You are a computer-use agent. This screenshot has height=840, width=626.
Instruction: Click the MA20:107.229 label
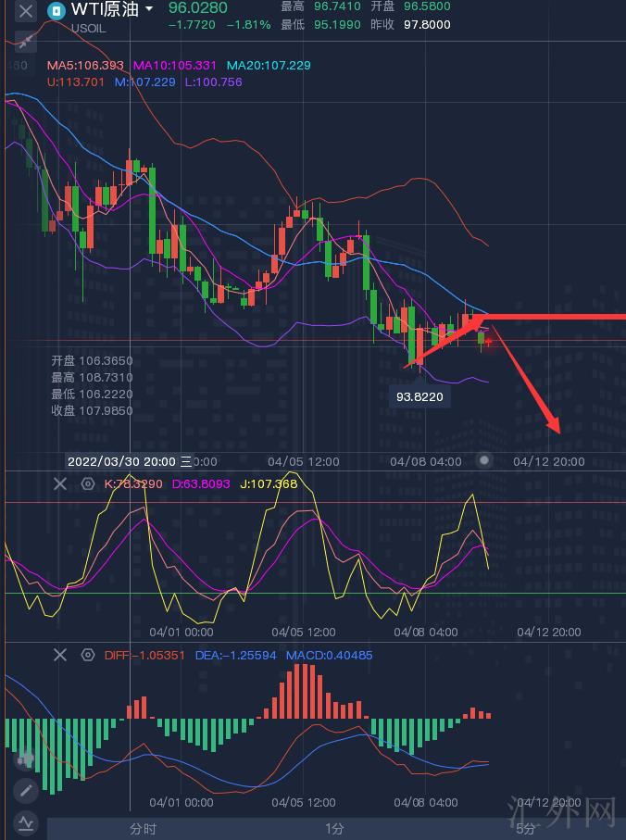coord(269,66)
